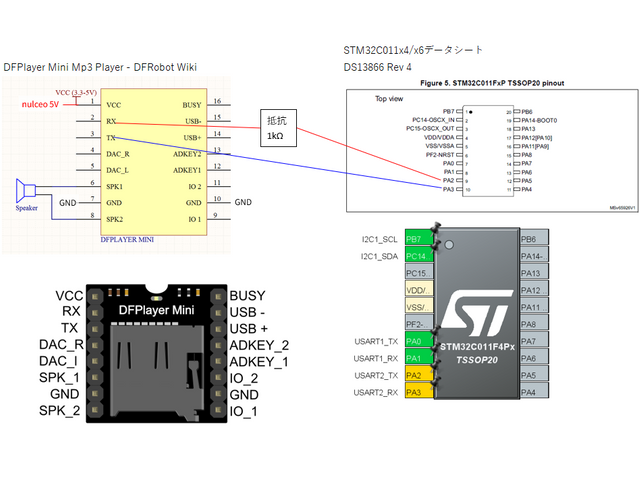Image resolution: width=640 pixels, height=480 pixels.
Task: Click the 'DS13866 Rev 4' text
Action: 378,67
